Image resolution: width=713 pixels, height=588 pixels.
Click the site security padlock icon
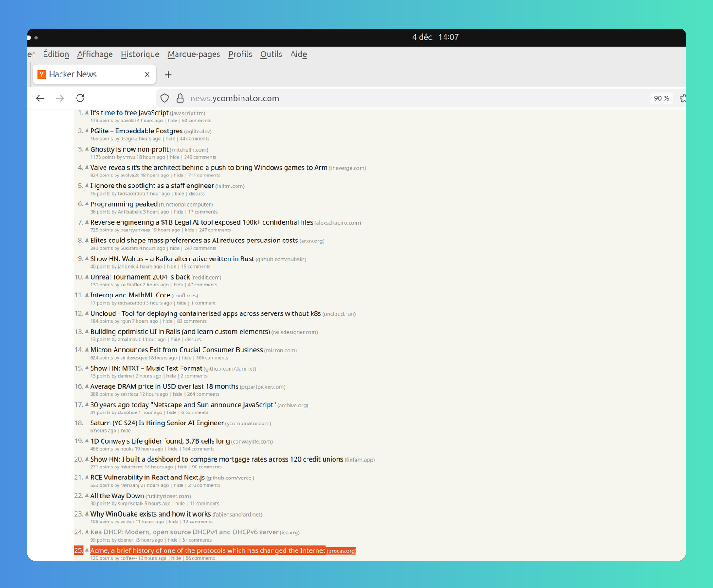[180, 98]
